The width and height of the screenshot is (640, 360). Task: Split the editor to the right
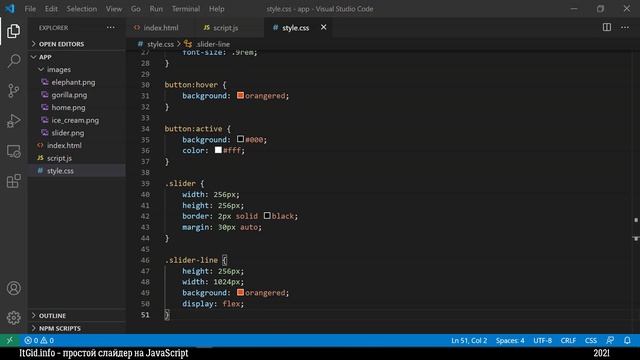(607, 27)
